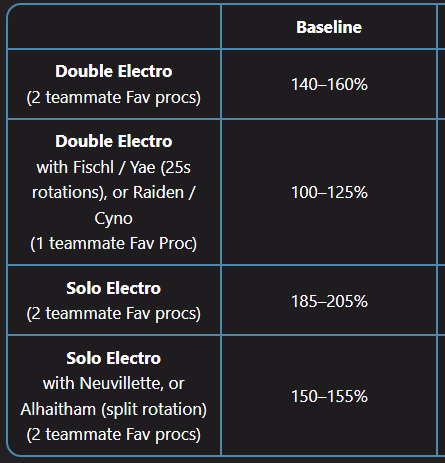Click the second Double Electro heading
Image resolution: width=445 pixels, height=463 pixels.
click(114, 141)
